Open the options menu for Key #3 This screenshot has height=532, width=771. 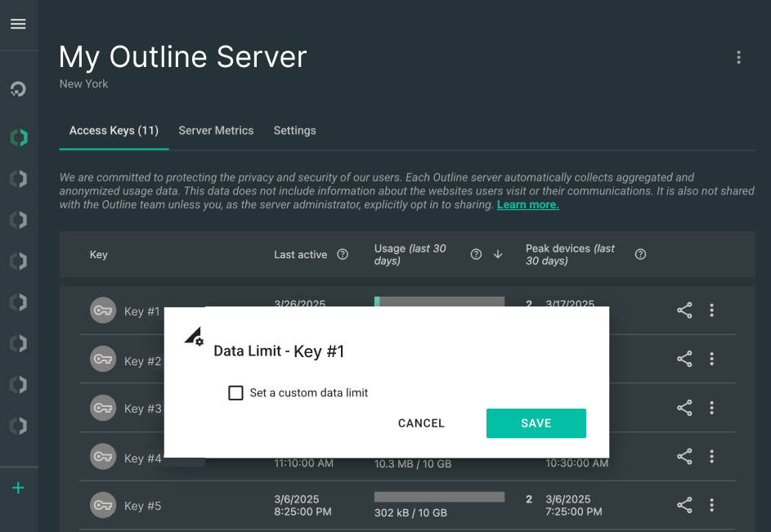click(711, 408)
